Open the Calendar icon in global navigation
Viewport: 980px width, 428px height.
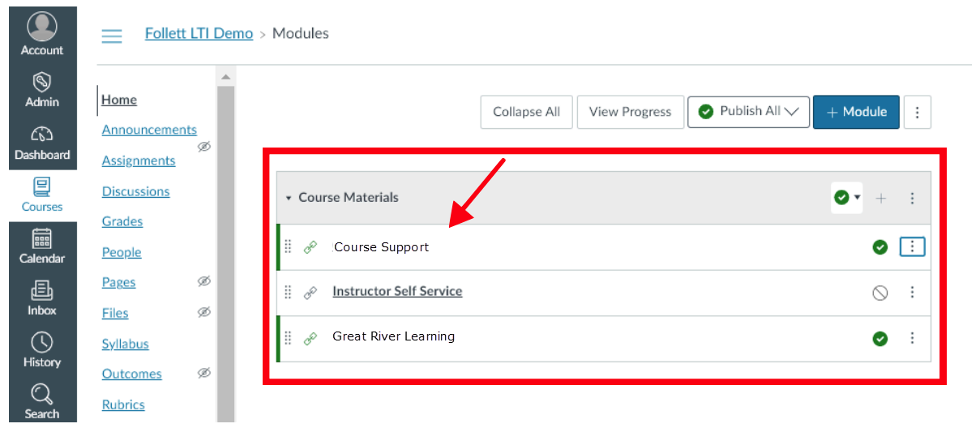42,238
